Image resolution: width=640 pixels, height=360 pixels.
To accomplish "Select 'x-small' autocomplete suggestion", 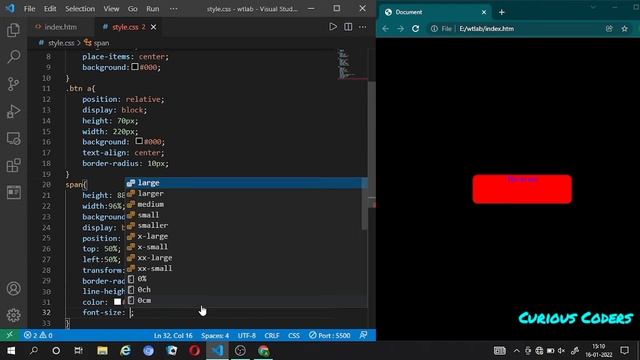I will point(243,247).
